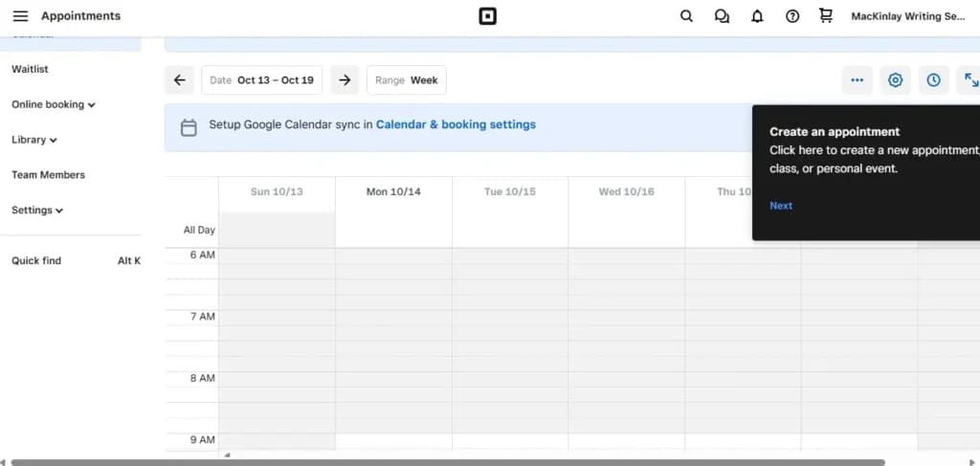Click the 8 AM time label
The width and height of the screenshot is (980, 466).
203,378
